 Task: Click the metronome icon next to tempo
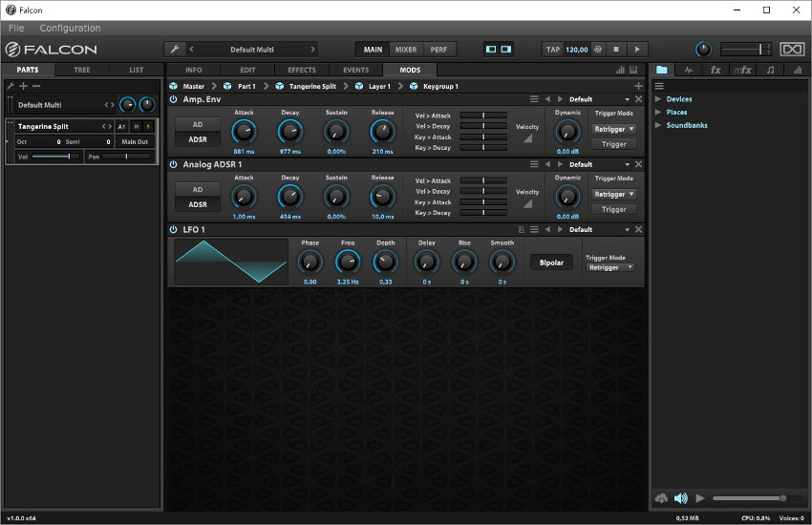click(598, 50)
